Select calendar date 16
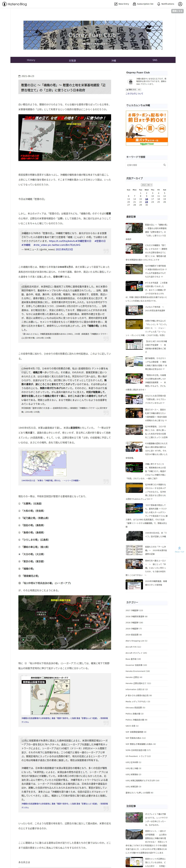The image size is (186, 868). [146, 199]
